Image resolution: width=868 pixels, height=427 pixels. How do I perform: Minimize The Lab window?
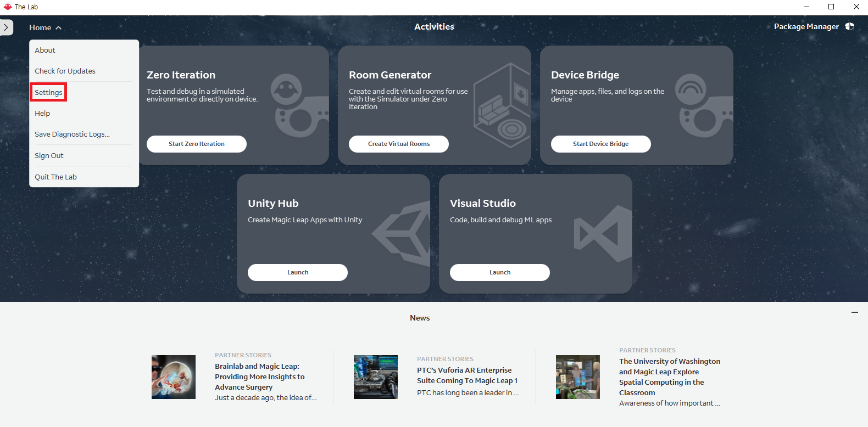point(806,7)
